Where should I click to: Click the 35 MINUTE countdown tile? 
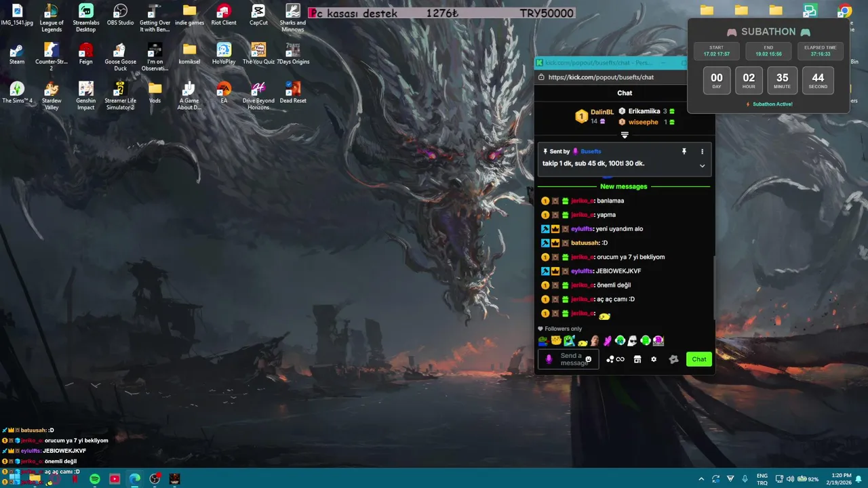(x=782, y=80)
